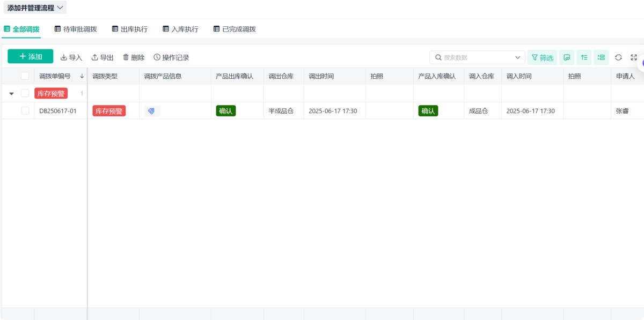Click the sort rows icon in toolbar
The width and height of the screenshot is (644, 320).
point(584,57)
